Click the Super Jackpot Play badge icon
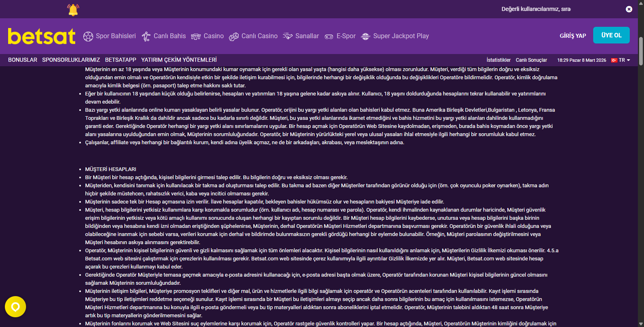644x327 pixels. click(x=366, y=37)
